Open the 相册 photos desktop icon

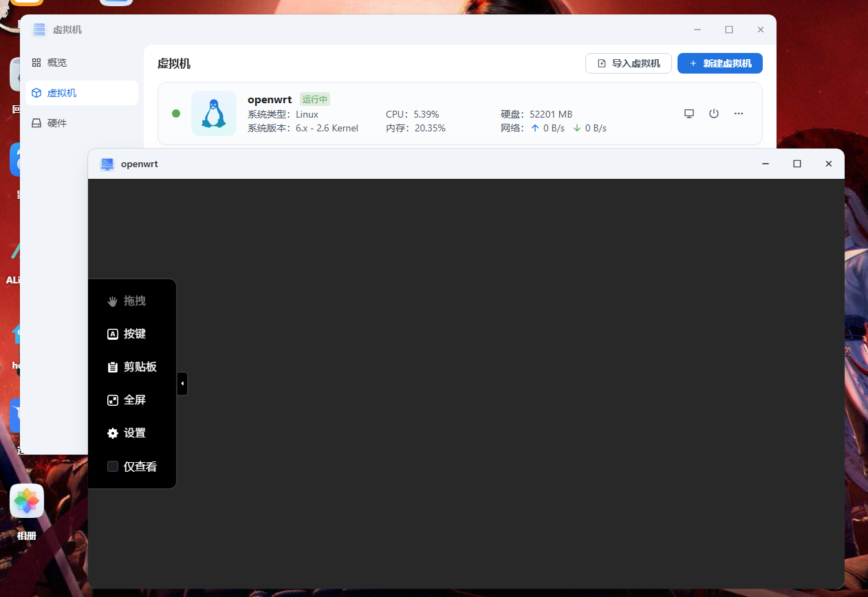pyautogui.click(x=27, y=501)
